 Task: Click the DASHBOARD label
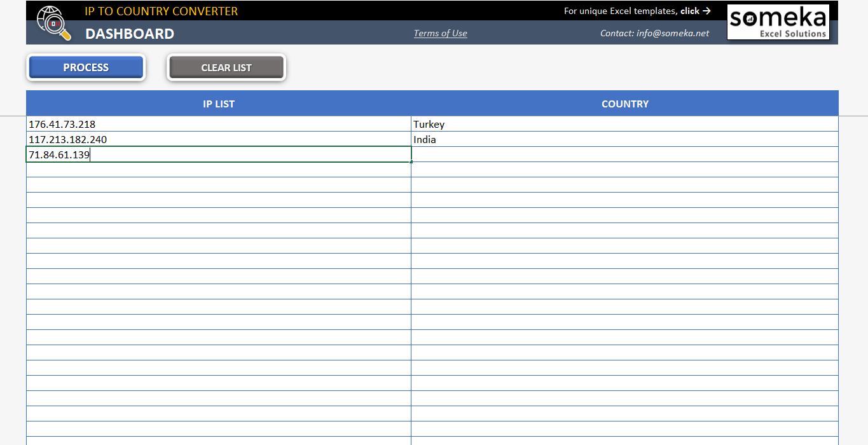point(130,34)
